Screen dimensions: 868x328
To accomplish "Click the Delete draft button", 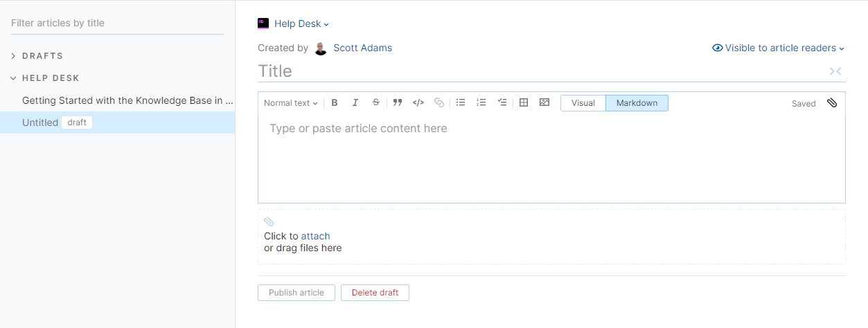I will 375,293.
